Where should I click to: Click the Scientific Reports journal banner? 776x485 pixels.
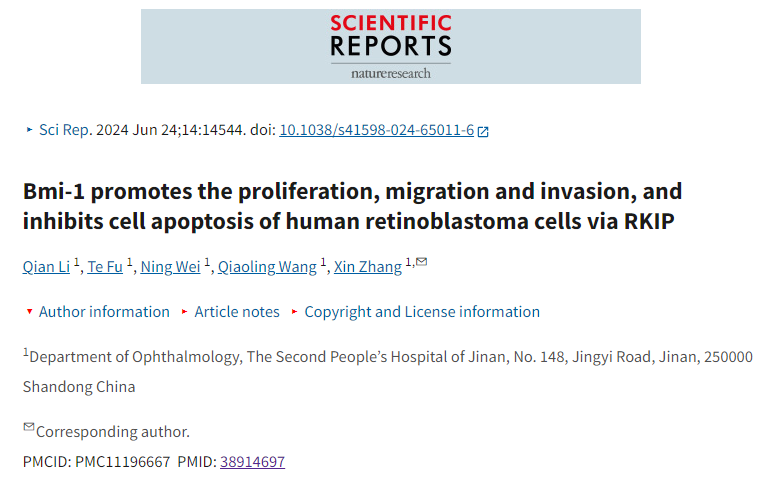(390, 47)
